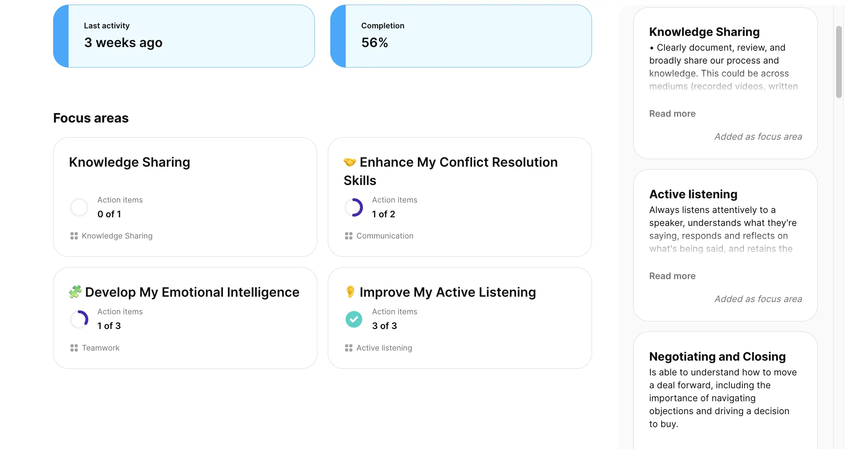Click the Emotional Intelligence progress ring
The image size is (868, 449).
[79, 319]
